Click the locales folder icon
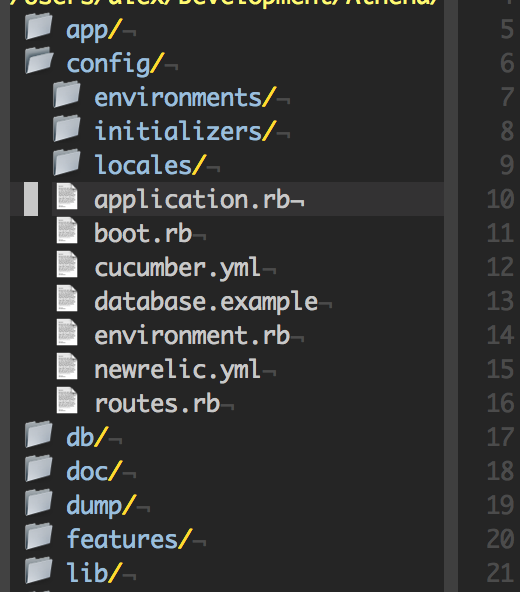Screen dimensions: 520x592 [67, 162]
